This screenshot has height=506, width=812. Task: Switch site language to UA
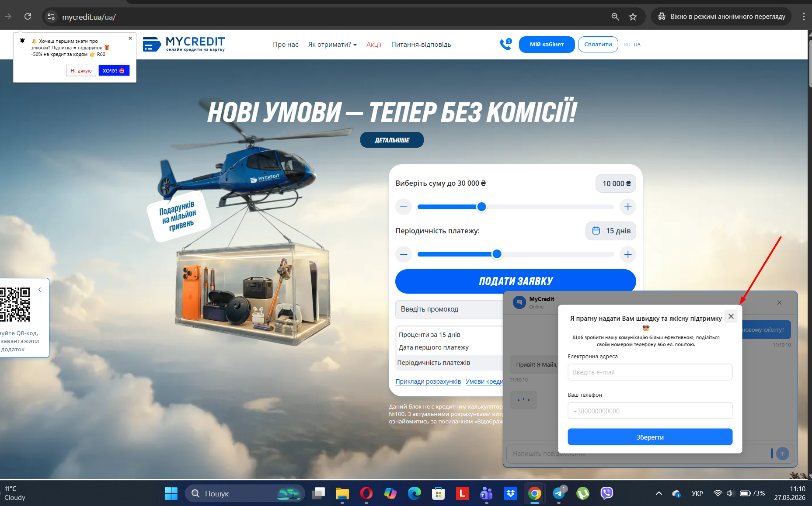point(637,45)
